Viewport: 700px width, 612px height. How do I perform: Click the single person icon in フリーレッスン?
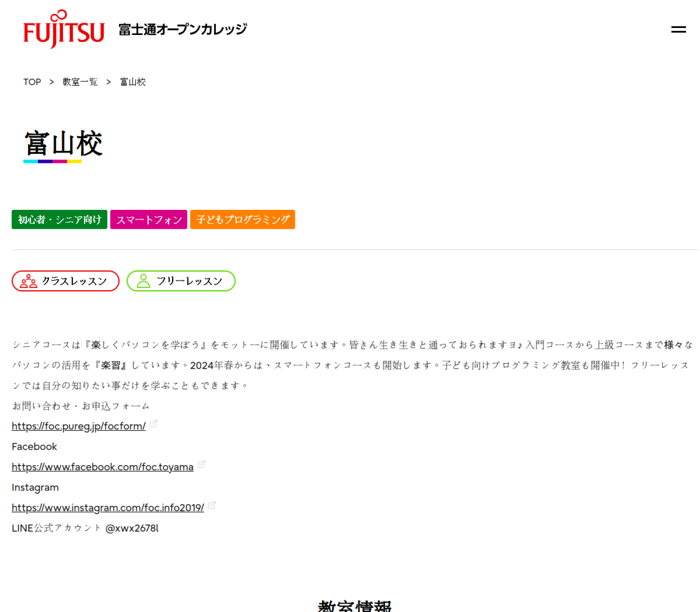click(x=143, y=281)
